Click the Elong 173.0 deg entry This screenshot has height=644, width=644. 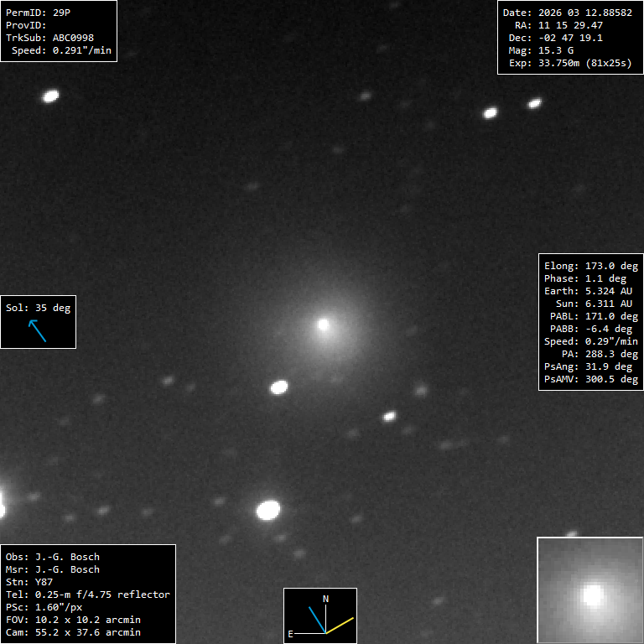pos(590,266)
